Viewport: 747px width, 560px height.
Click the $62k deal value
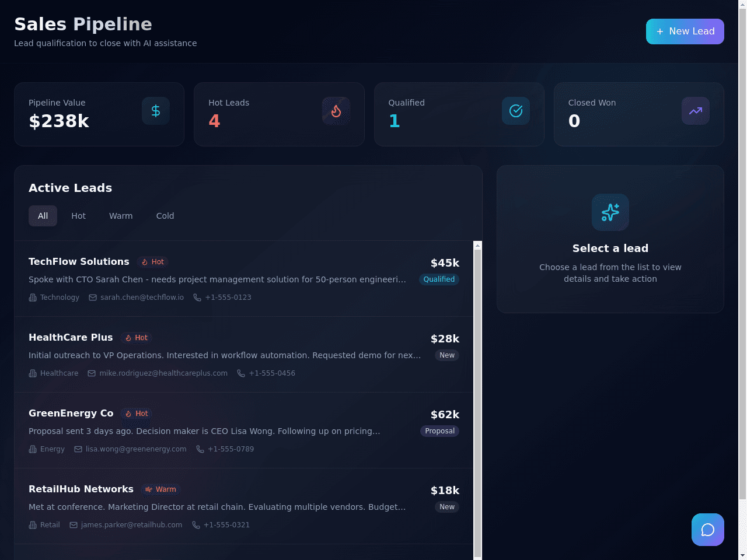click(x=445, y=415)
